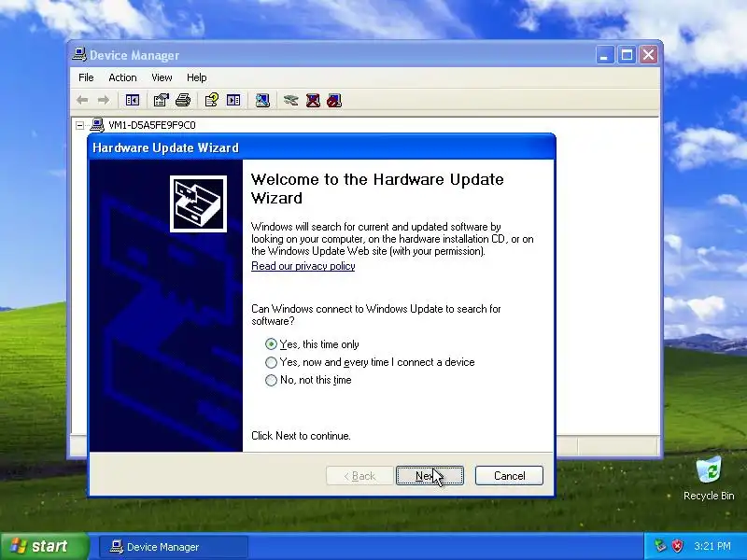Click the Start button

coord(44,546)
